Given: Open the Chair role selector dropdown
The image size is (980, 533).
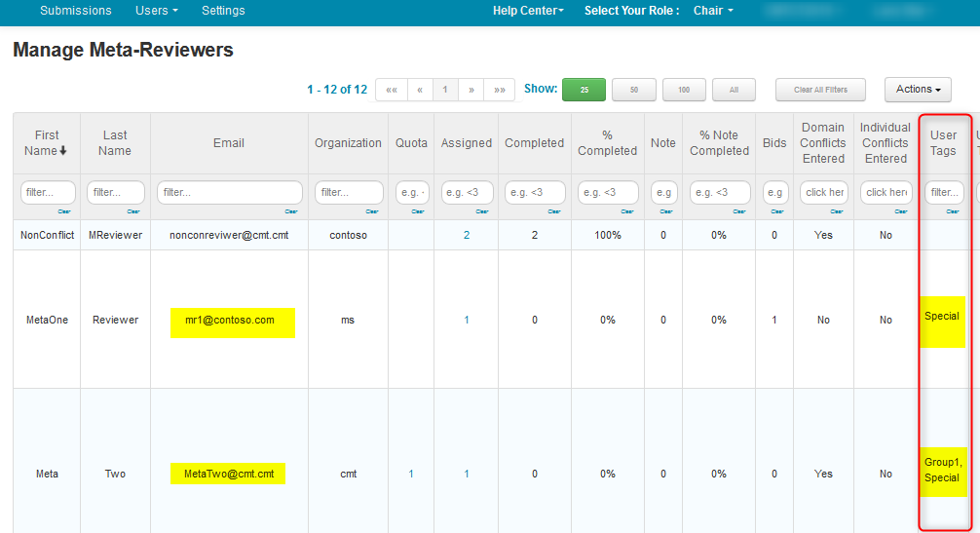Looking at the screenshot, I should pos(713,11).
